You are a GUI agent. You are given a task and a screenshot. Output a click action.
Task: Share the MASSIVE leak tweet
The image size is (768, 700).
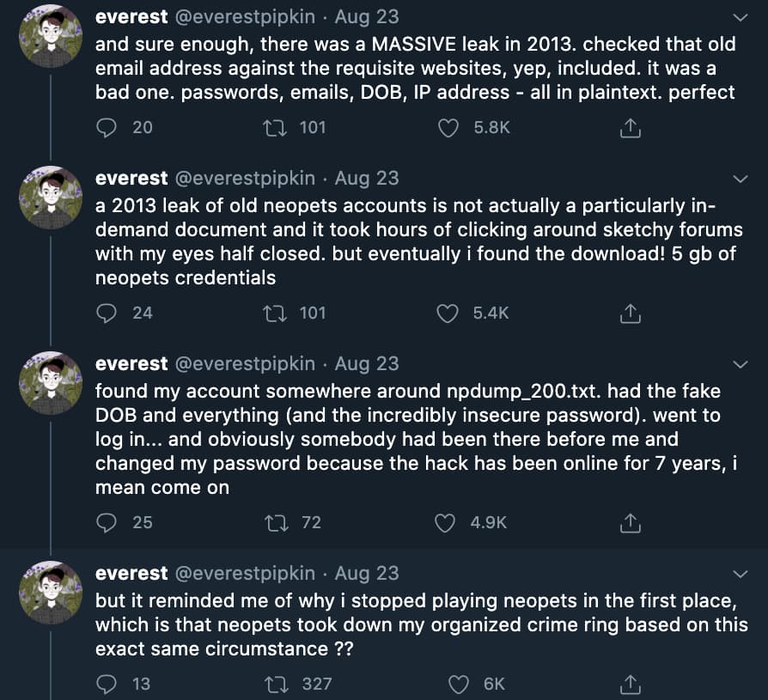click(630, 128)
